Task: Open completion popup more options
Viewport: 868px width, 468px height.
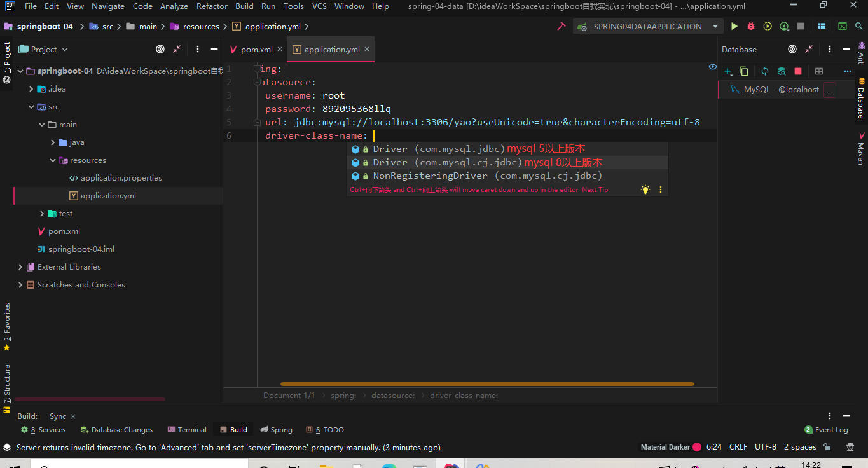Action: (661, 189)
